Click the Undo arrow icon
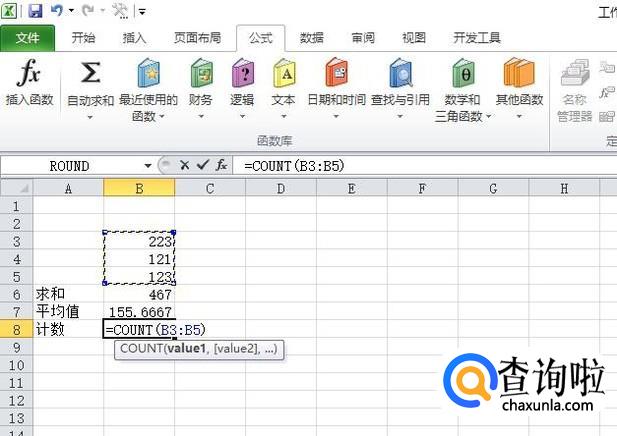This screenshot has width=617, height=436. 57,10
